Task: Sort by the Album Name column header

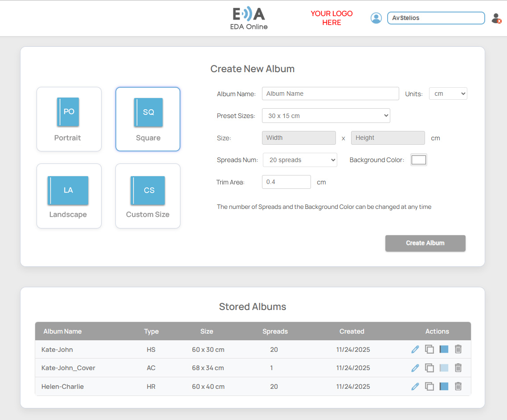Action: 62,331
